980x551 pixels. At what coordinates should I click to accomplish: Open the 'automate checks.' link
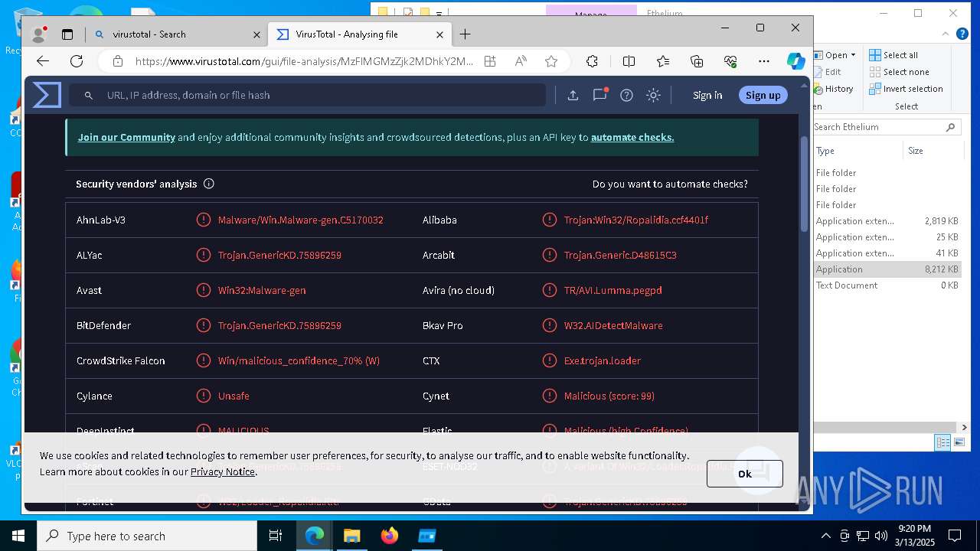coord(632,137)
